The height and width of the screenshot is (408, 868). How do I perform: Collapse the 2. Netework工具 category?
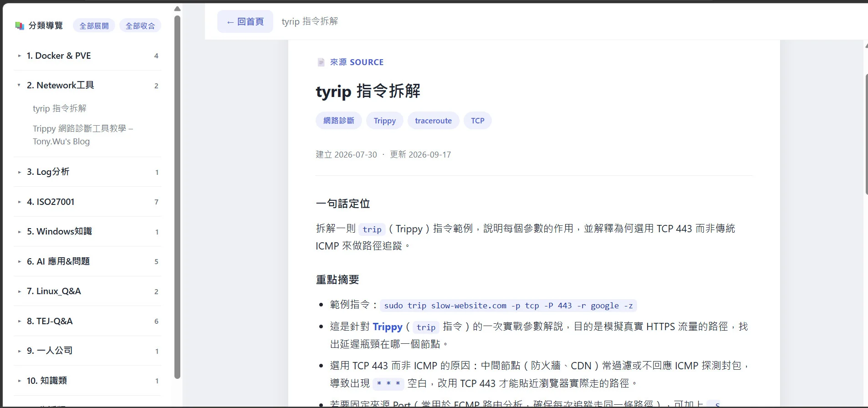click(x=87, y=85)
